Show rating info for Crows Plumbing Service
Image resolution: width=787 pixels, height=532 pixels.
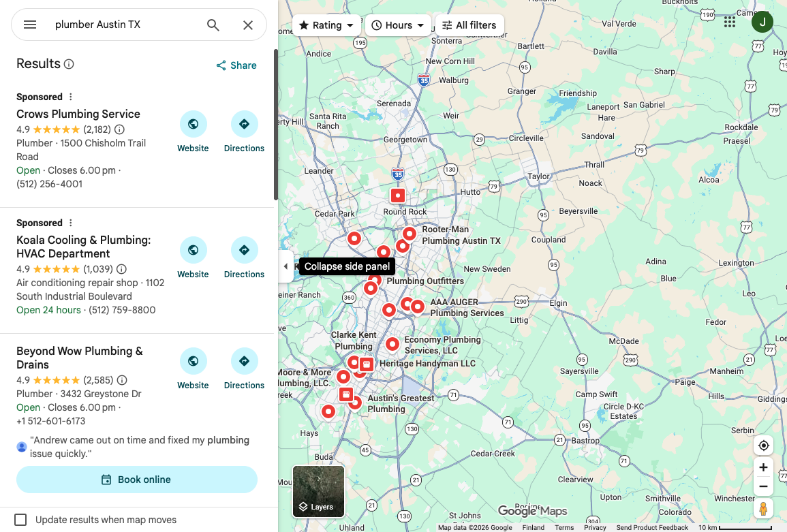pos(119,129)
